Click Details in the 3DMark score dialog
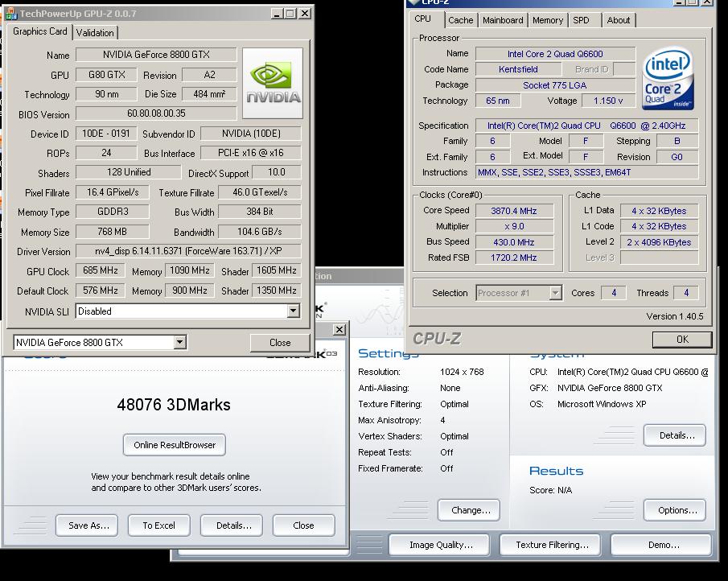Screen dimensions: 728x581 [232, 525]
